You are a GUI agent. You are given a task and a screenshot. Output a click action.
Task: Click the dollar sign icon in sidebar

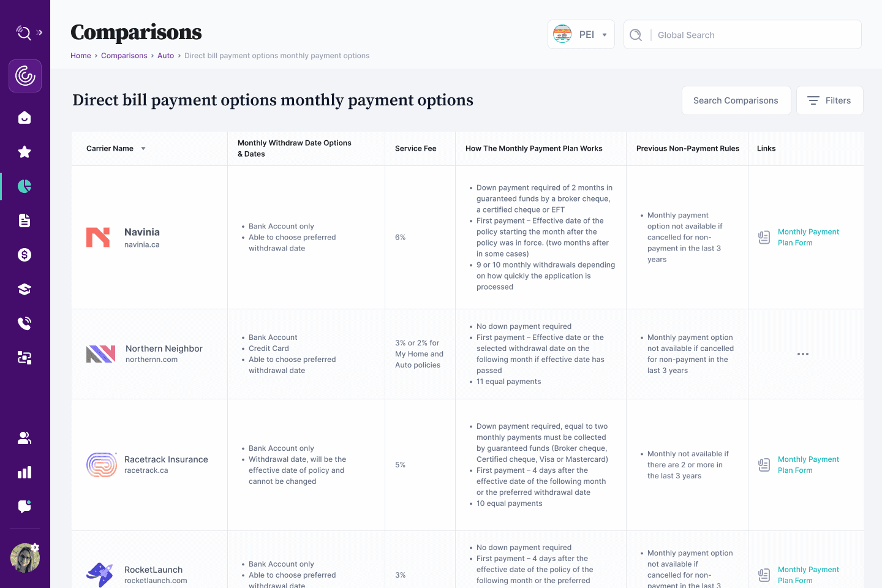24,255
